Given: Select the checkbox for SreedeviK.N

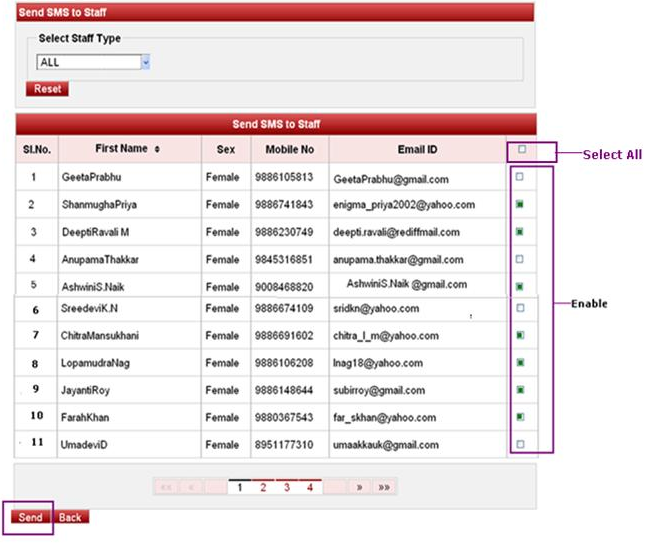Looking at the screenshot, I should click(519, 308).
